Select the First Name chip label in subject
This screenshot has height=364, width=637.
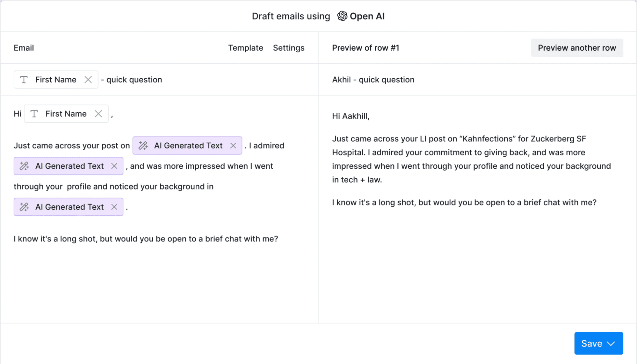56,80
